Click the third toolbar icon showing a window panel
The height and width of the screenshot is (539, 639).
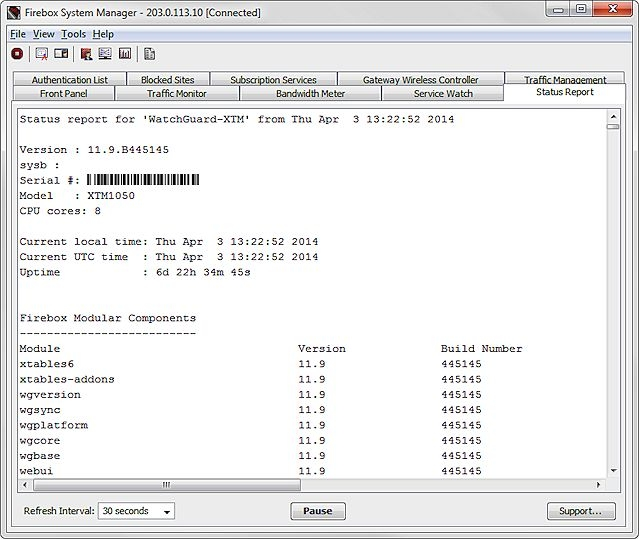point(61,54)
